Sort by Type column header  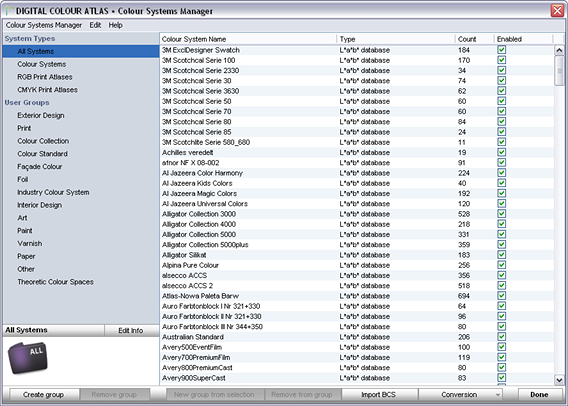point(396,39)
